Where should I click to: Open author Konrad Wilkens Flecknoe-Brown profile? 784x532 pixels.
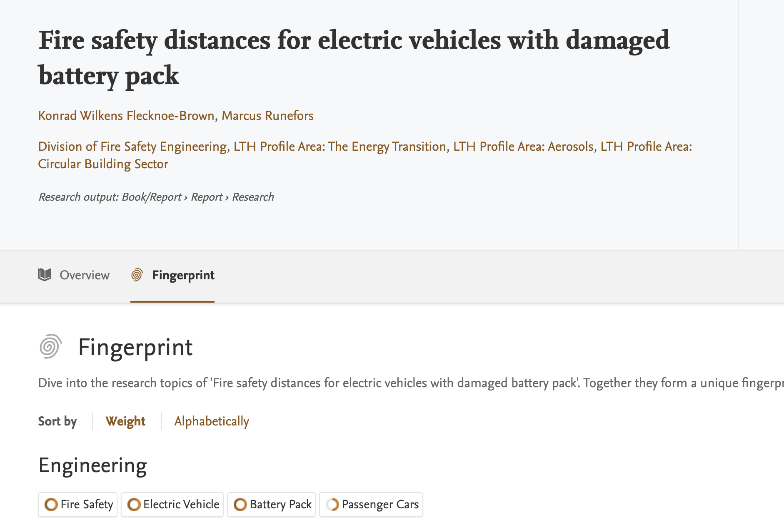[126, 116]
